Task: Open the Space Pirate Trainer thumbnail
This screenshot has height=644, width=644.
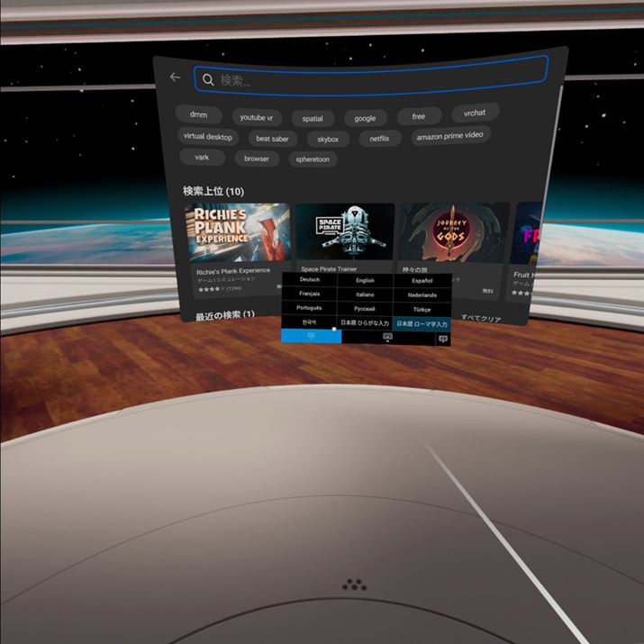Action: coord(345,232)
